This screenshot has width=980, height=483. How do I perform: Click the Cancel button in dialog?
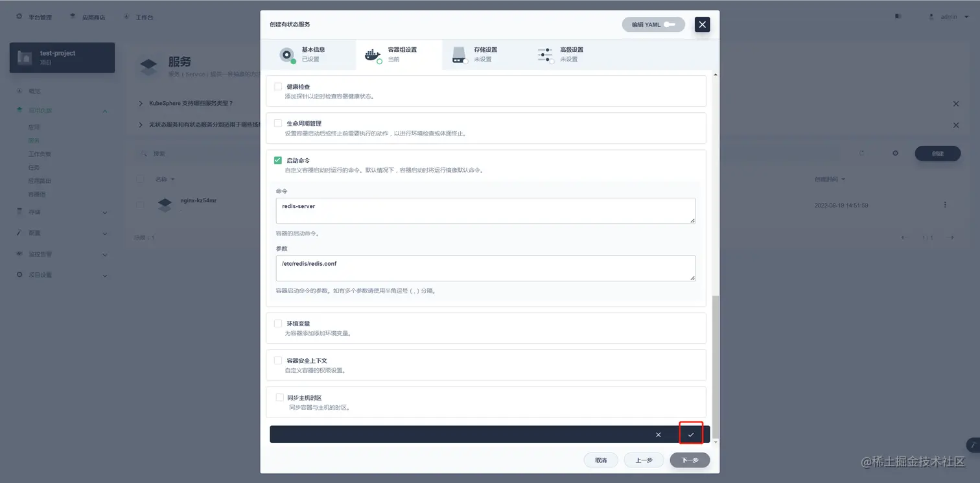(600, 460)
